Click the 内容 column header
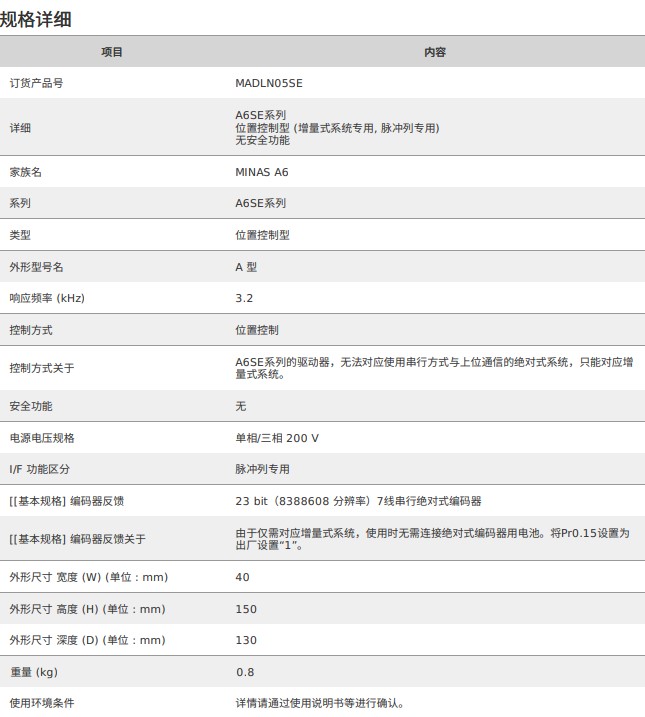This screenshot has width=645, height=717. click(x=435, y=52)
